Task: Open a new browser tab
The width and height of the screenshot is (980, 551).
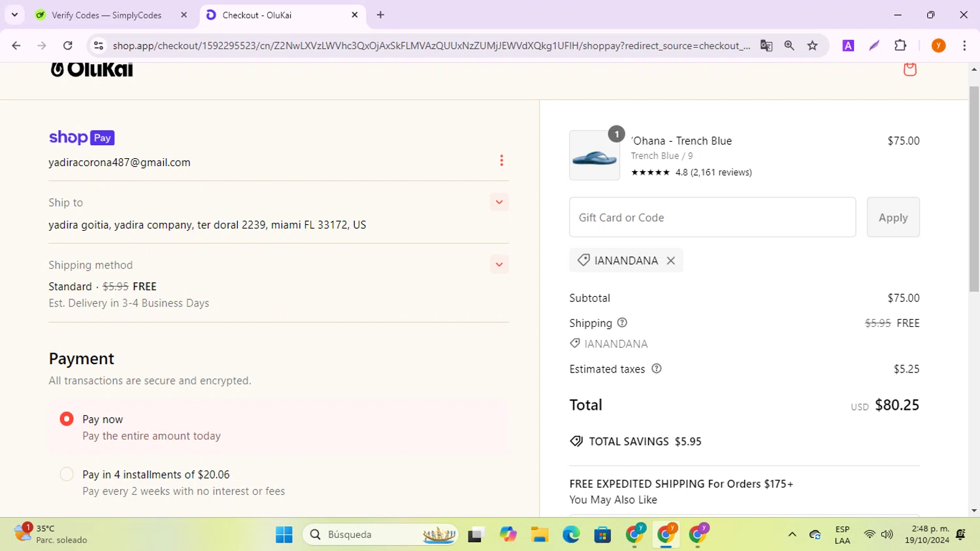Action: [x=380, y=14]
